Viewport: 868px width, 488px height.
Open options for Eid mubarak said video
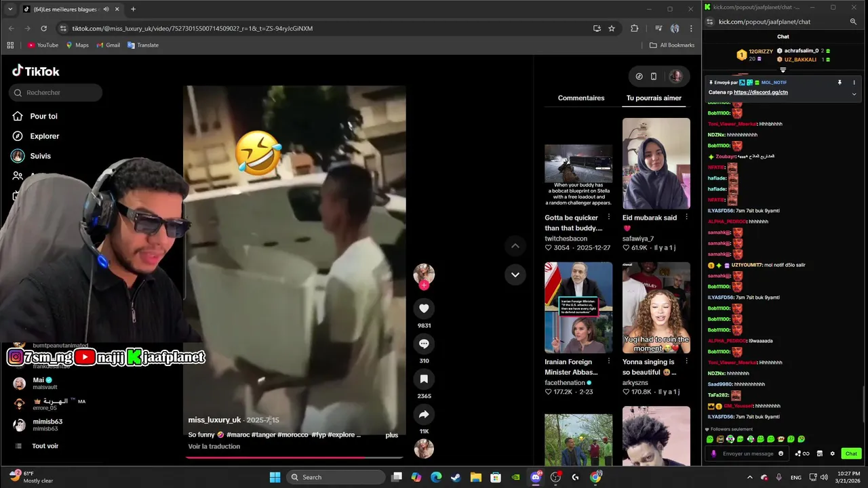686,217
